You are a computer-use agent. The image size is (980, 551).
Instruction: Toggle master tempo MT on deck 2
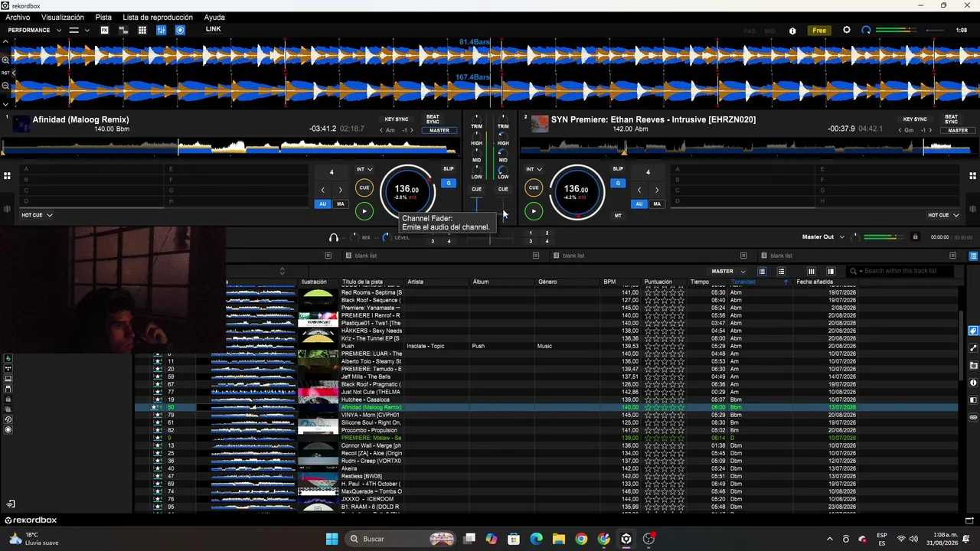pyautogui.click(x=618, y=216)
